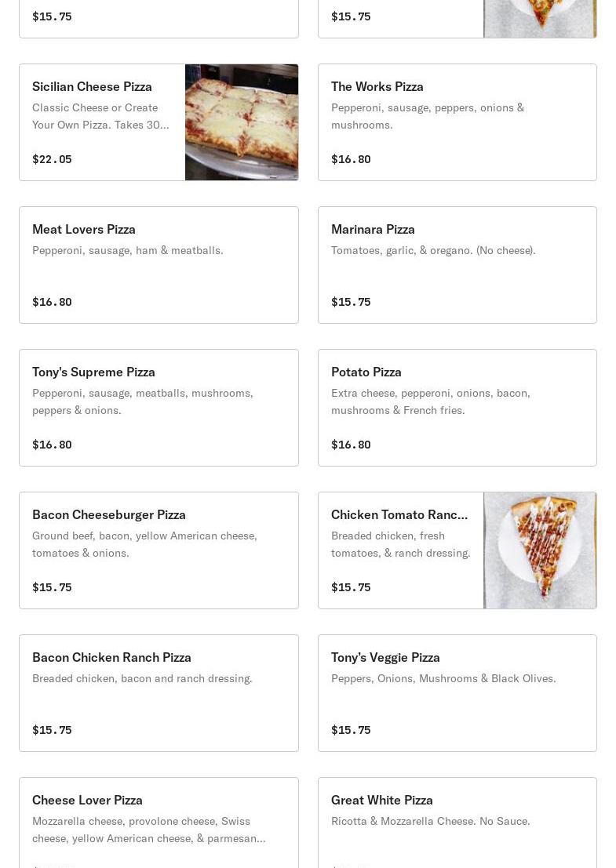Choose the Great White Pizza title

(382, 800)
